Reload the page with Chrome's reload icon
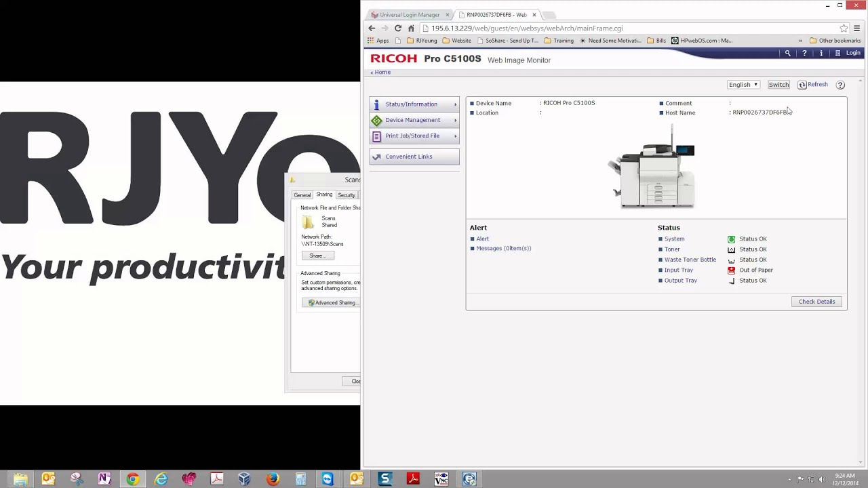The width and height of the screenshot is (868, 488). pyautogui.click(x=398, y=28)
